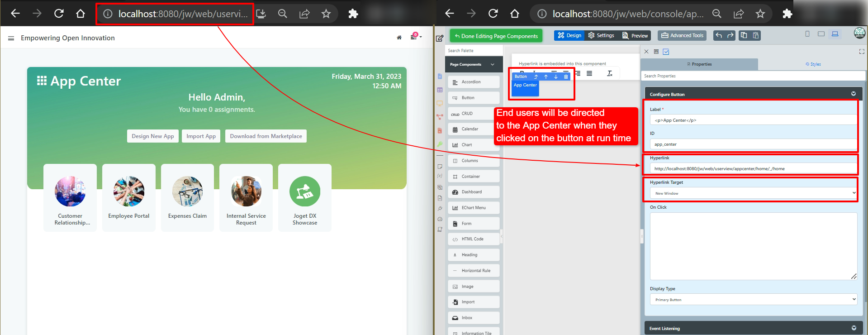Viewport: 868px width, 335px height.
Task: Switch to the Properties tab
Action: (x=699, y=64)
